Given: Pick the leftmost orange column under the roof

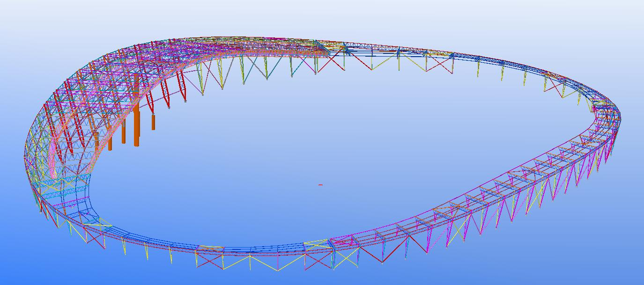Looking at the screenshot, I should (x=96, y=142).
